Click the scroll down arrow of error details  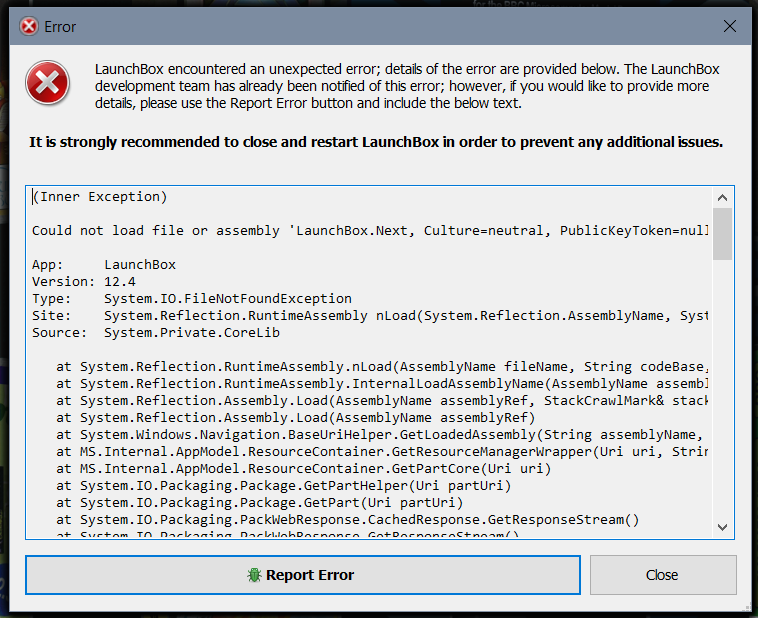tap(722, 527)
